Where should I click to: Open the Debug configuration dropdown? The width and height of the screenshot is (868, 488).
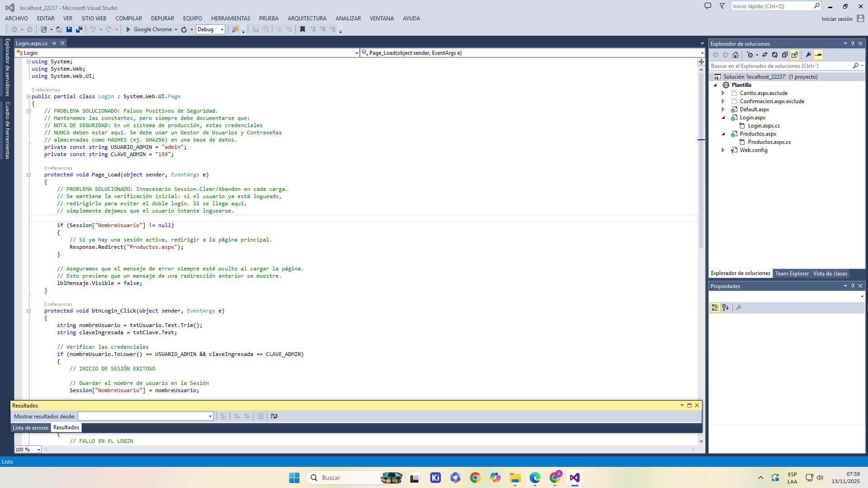pos(222,29)
